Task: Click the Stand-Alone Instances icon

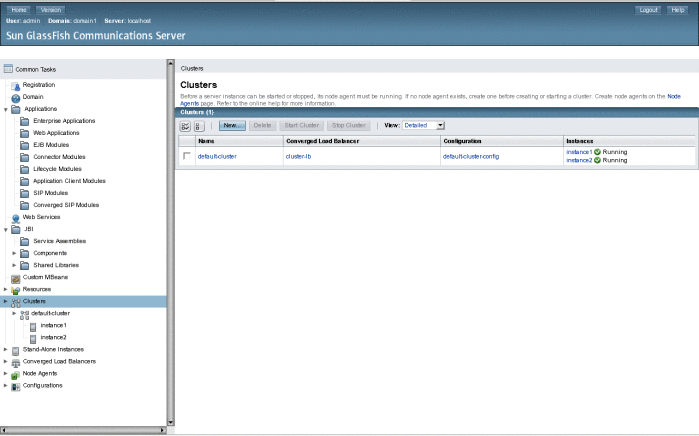Action: click(x=16, y=350)
